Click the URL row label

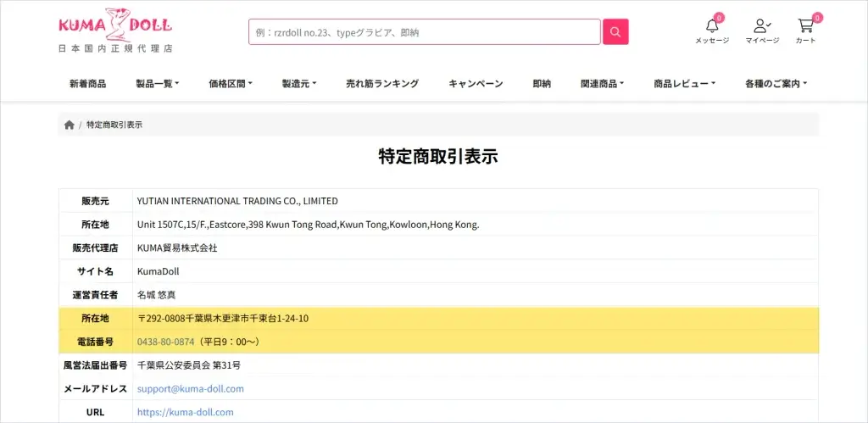(x=95, y=412)
